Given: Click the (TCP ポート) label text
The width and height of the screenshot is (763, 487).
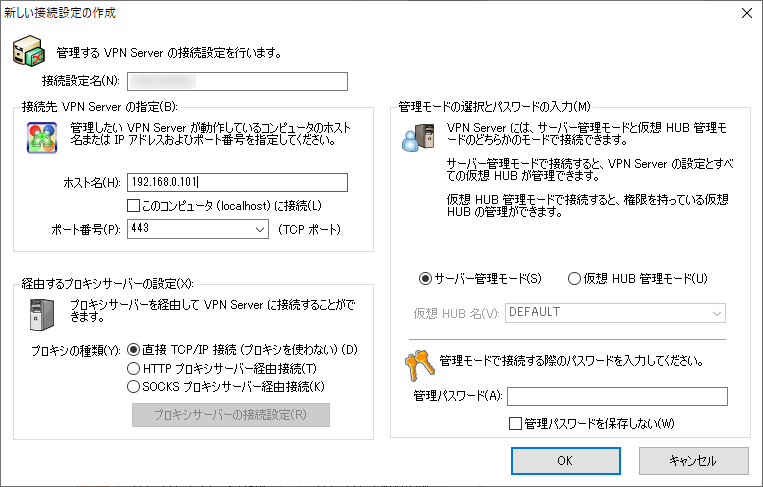Looking at the screenshot, I should [309, 230].
